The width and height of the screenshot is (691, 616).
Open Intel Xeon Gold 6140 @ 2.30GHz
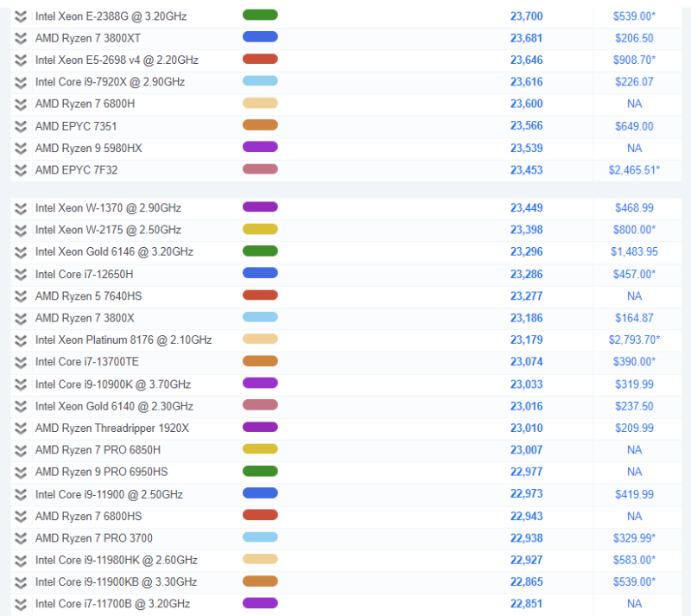pos(114,406)
